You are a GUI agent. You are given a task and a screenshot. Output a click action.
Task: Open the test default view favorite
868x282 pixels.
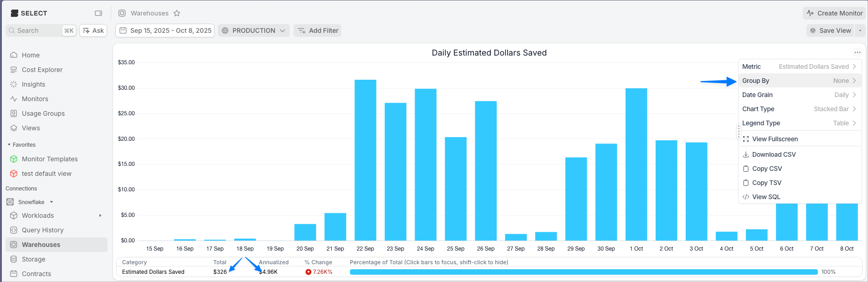46,174
